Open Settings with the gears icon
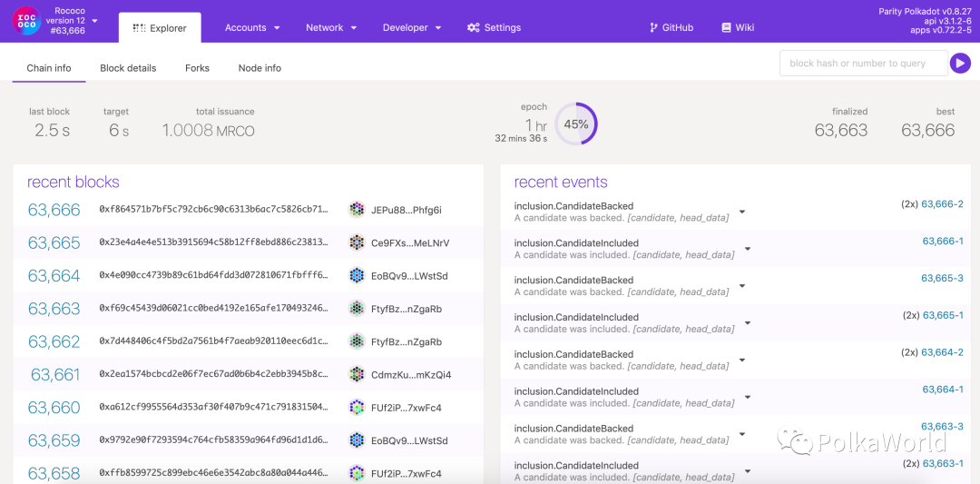Screen dimensions: 980x484 [x=494, y=27]
